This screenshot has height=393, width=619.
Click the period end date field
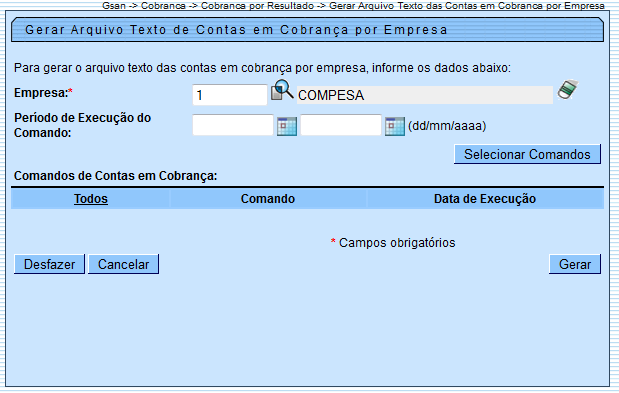[341, 125]
